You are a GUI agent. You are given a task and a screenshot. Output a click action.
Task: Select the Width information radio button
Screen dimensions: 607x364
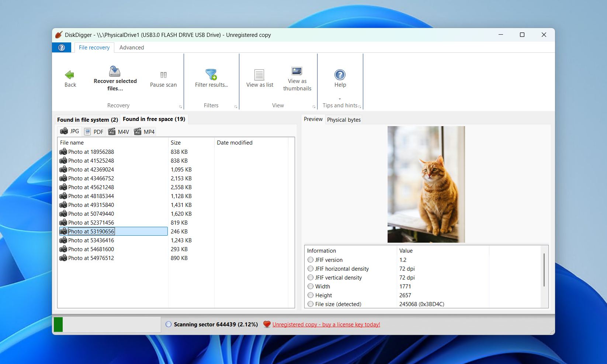click(311, 286)
